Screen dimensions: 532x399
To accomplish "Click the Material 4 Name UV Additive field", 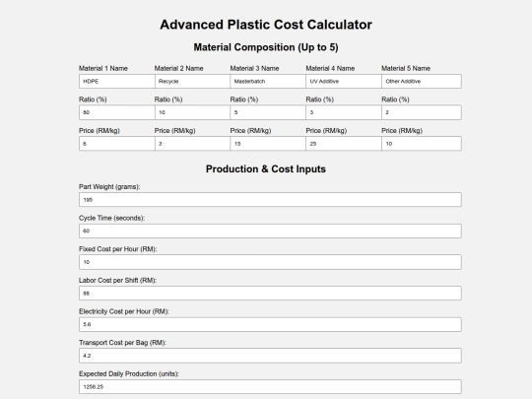I will pos(344,82).
